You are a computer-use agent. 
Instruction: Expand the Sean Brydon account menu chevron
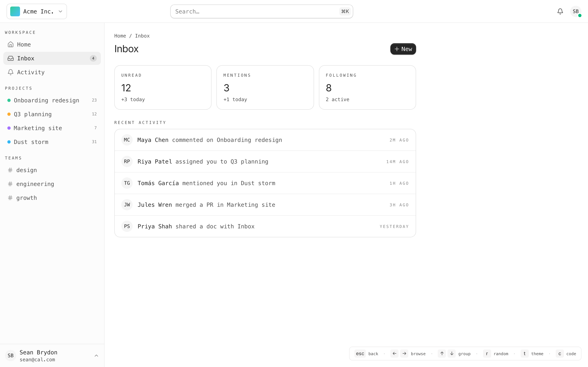pyautogui.click(x=96, y=356)
